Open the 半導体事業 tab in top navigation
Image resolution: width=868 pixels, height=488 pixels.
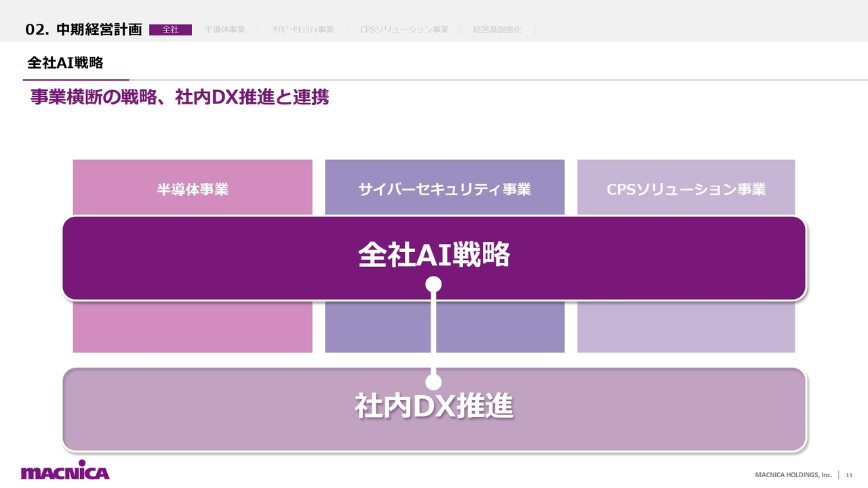point(224,30)
